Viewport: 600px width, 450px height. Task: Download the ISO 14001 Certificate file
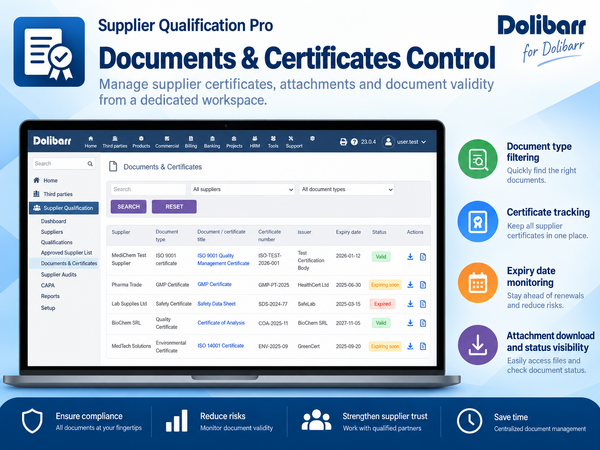click(410, 346)
